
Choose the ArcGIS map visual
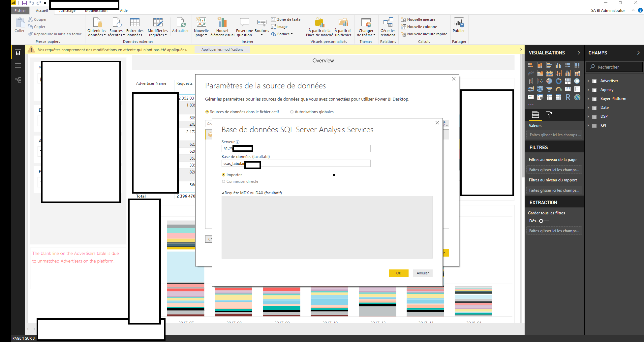[x=577, y=97]
